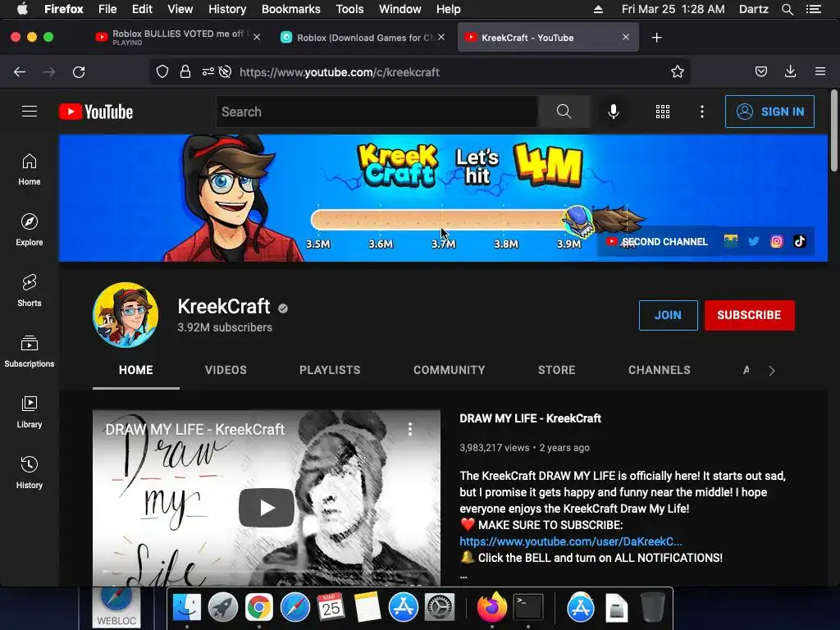Open the DaKreekCraft subscribe link in description
This screenshot has height=630, width=840.
(571, 541)
